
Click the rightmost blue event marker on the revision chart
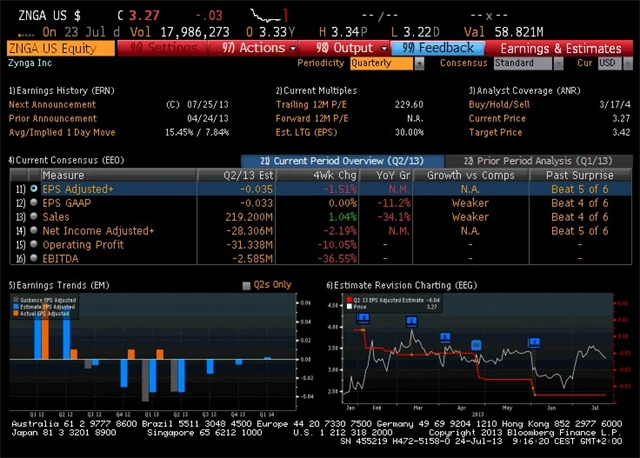click(x=534, y=342)
